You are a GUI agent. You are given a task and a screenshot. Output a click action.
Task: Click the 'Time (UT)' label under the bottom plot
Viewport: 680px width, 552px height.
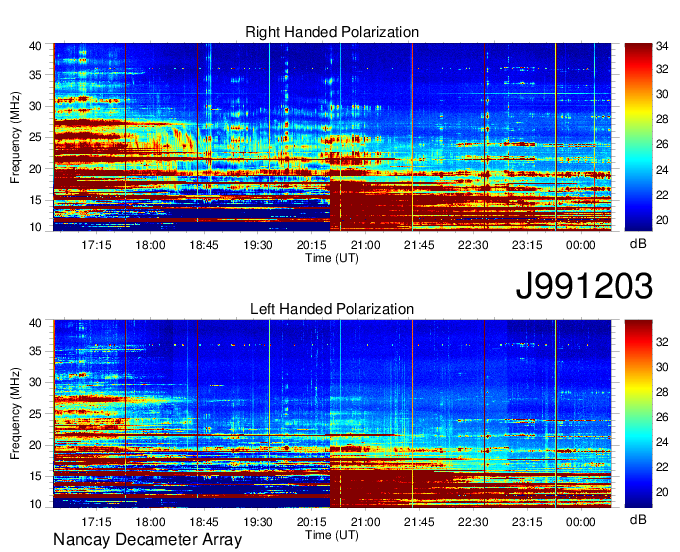pos(332,535)
